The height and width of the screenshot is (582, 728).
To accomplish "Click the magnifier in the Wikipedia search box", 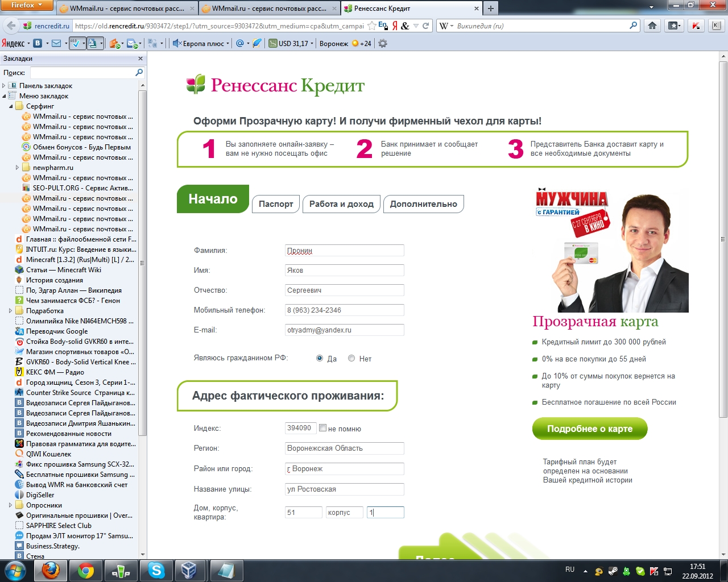I will pyautogui.click(x=634, y=26).
